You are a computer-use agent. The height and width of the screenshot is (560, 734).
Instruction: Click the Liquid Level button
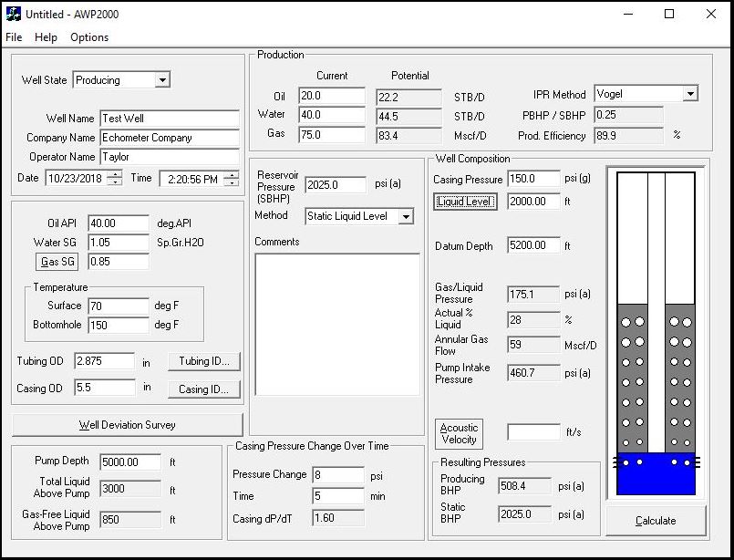pos(465,202)
